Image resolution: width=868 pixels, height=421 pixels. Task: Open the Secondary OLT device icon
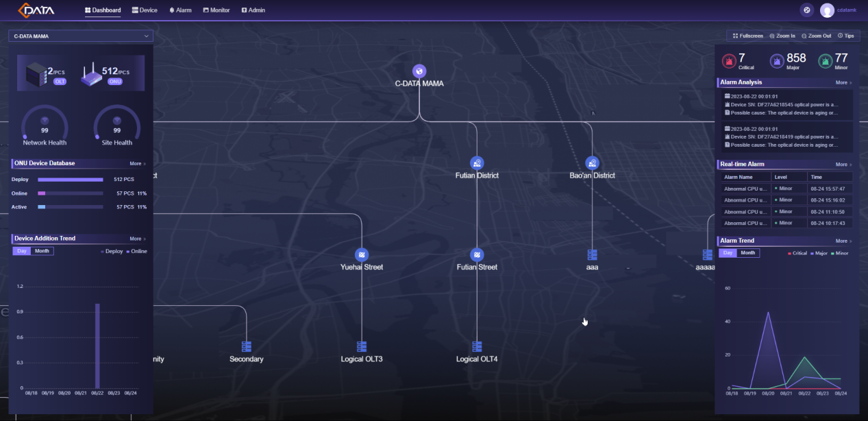click(x=247, y=347)
